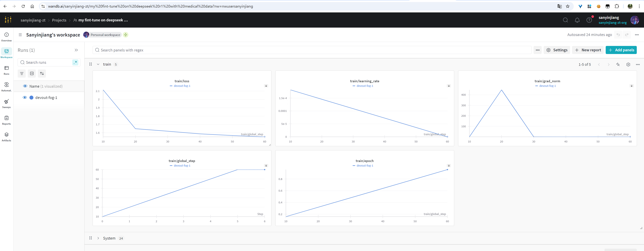
Task: Collapse the Runs sidebar with double chevron
Action: pyautogui.click(x=76, y=50)
